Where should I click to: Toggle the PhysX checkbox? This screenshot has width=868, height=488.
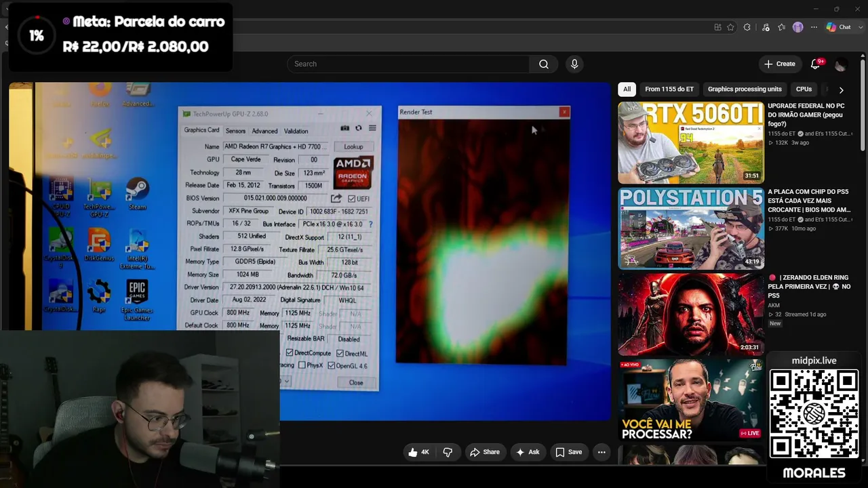302,365
